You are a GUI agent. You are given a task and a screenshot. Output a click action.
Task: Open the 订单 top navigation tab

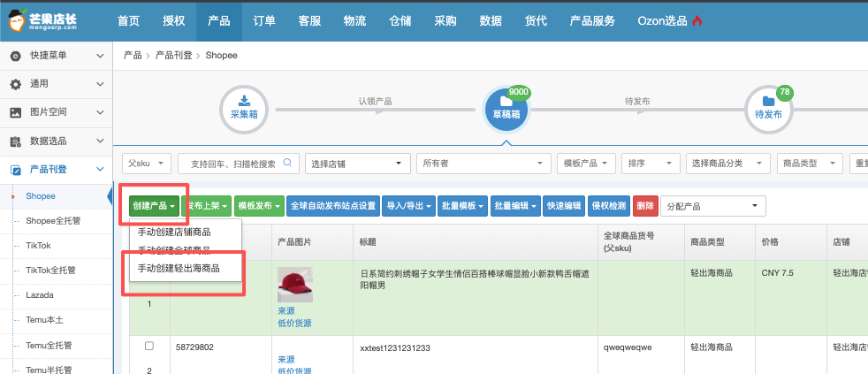[264, 21]
